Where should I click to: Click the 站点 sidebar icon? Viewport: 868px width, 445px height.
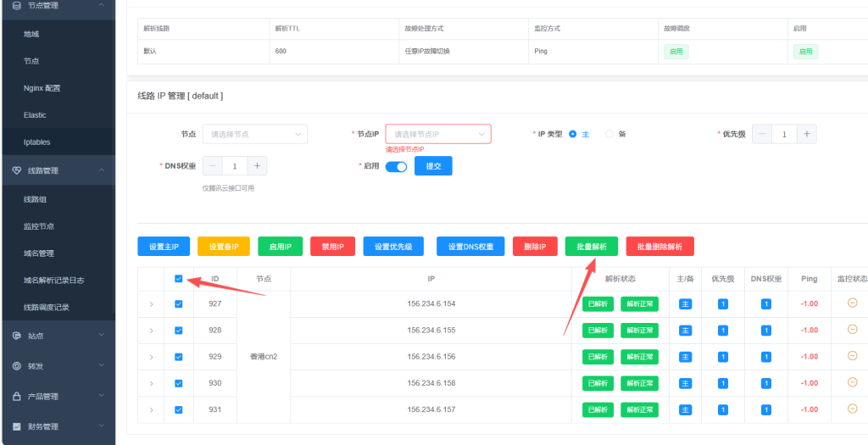point(17,336)
